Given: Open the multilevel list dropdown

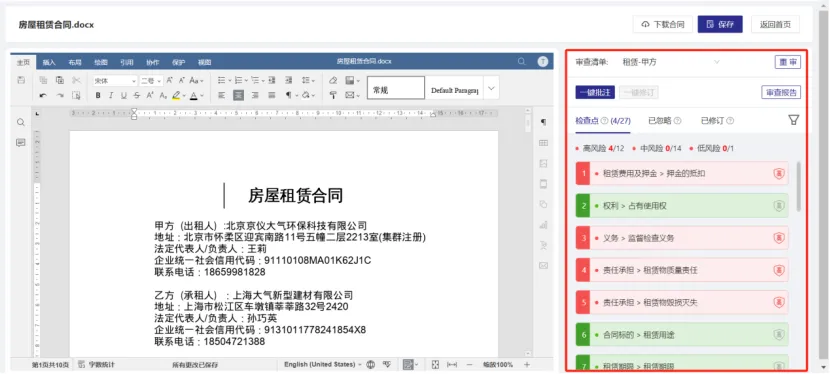Looking at the screenshot, I should pos(258,80).
